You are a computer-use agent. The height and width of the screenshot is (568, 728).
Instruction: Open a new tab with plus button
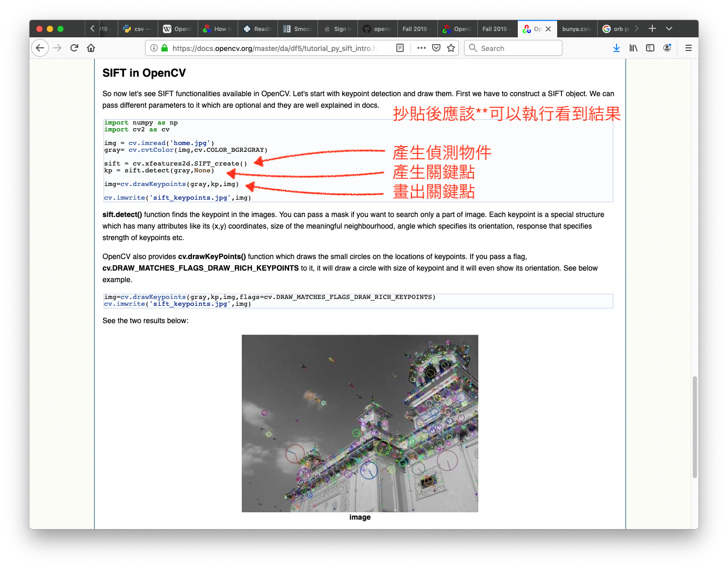point(652,28)
